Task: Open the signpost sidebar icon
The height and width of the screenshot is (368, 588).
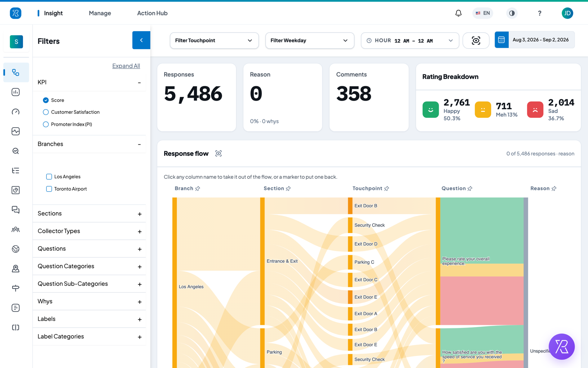Action: point(16,288)
